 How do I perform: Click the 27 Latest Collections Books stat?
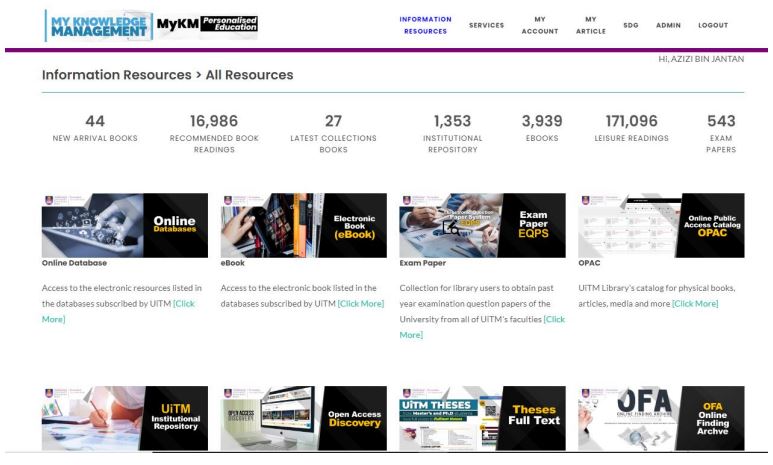(x=333, y=134)
